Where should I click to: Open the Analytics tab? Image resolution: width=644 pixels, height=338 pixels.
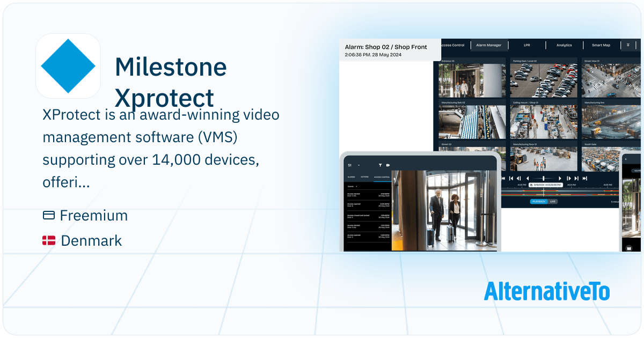[x=564, y=45]
